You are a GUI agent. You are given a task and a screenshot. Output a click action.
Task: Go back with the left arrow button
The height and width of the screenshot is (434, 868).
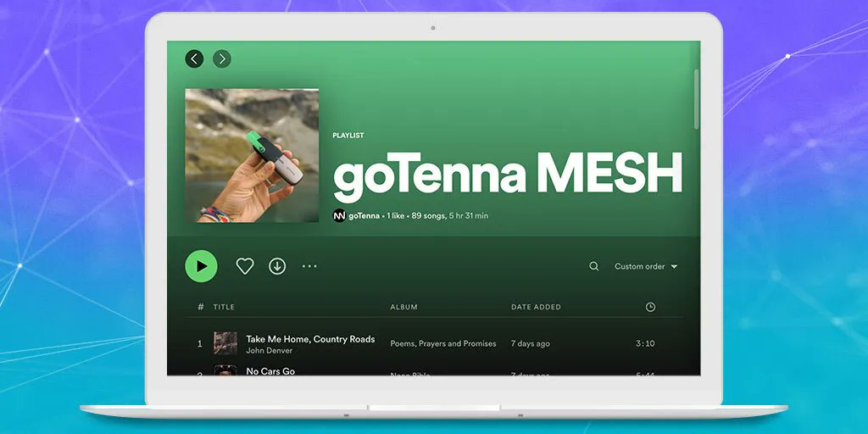pyautogui.click(x=194, y=58)
